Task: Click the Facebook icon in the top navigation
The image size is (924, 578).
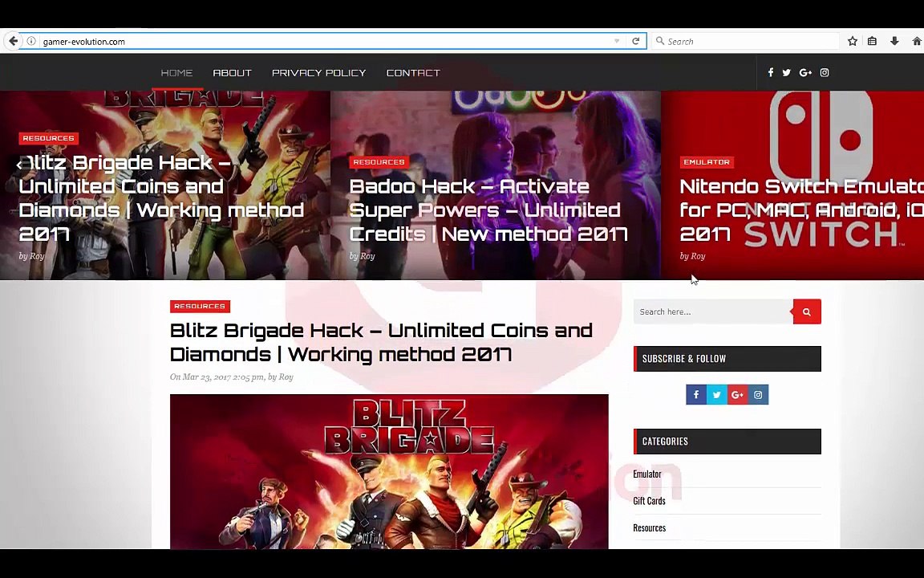Action: pos(770,72)
